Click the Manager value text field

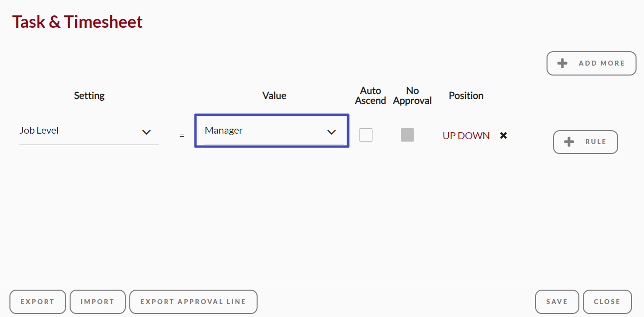pos(274,131)
